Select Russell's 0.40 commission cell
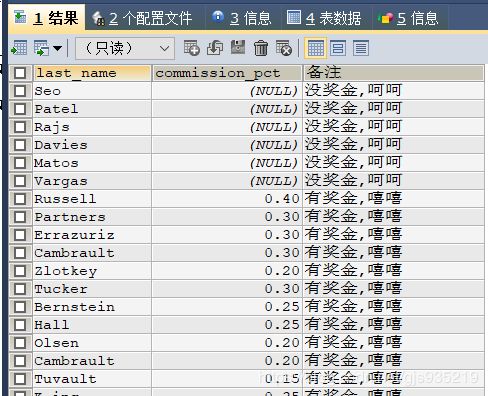 [227, 199]
